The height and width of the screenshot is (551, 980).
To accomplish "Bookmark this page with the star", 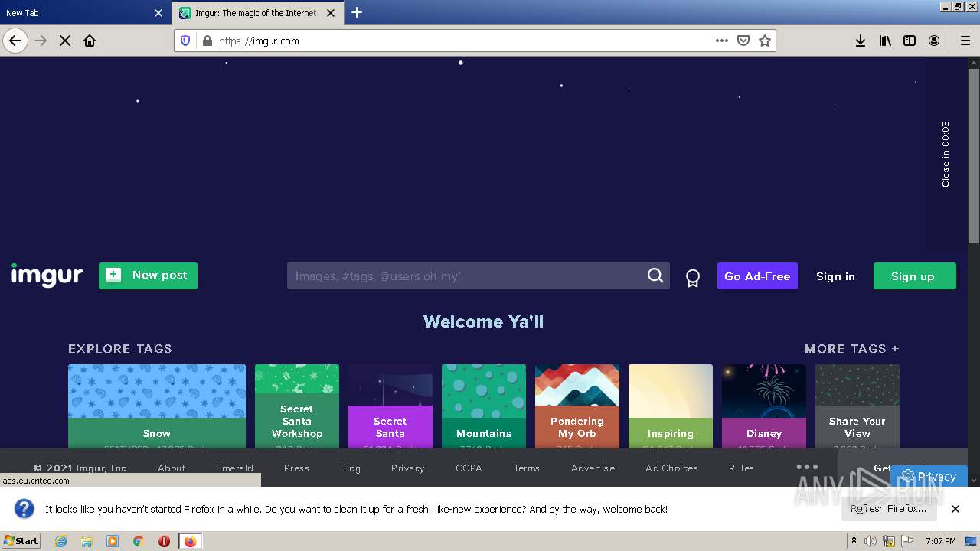I will (x=764, y=41).
